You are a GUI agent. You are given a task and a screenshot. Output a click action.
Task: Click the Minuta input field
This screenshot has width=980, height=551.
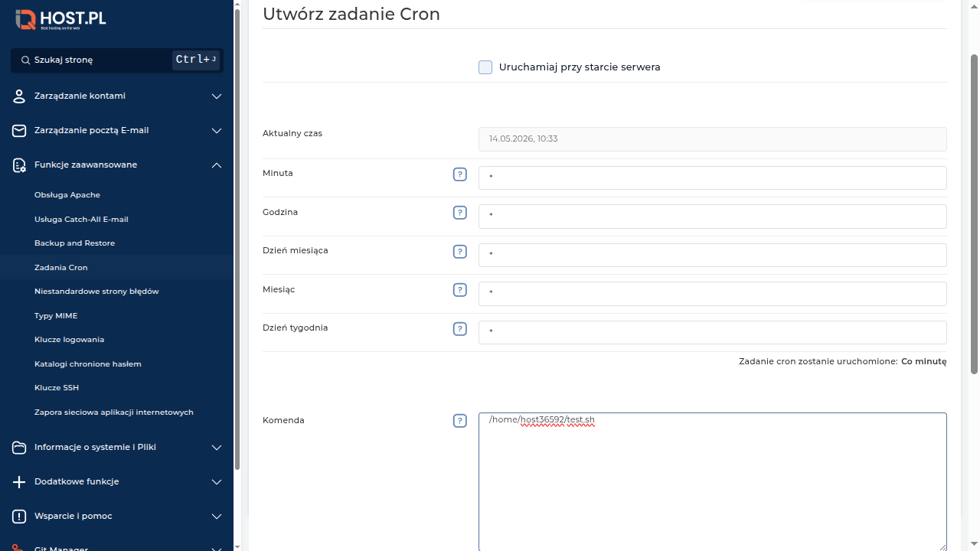click(712, 178)
